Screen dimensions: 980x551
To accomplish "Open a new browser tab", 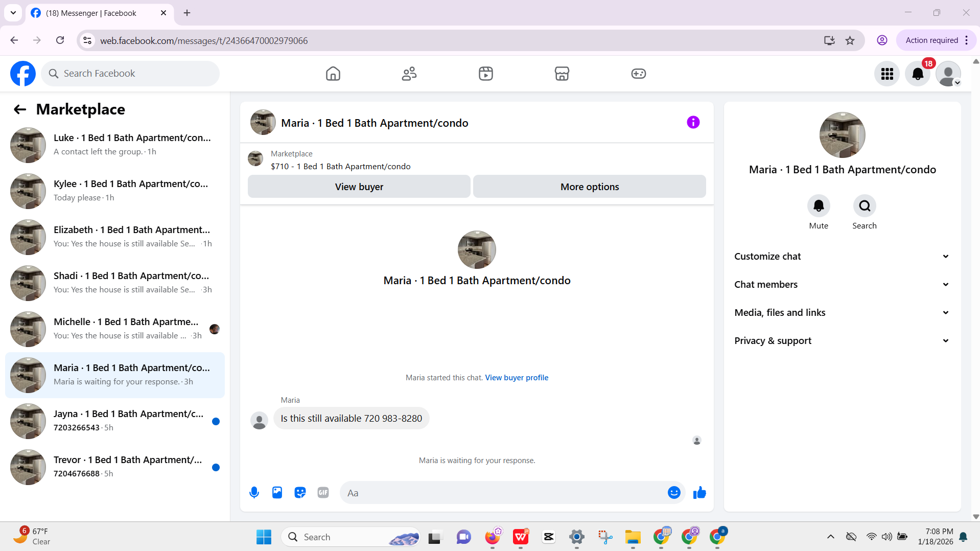I will point(187,13).
